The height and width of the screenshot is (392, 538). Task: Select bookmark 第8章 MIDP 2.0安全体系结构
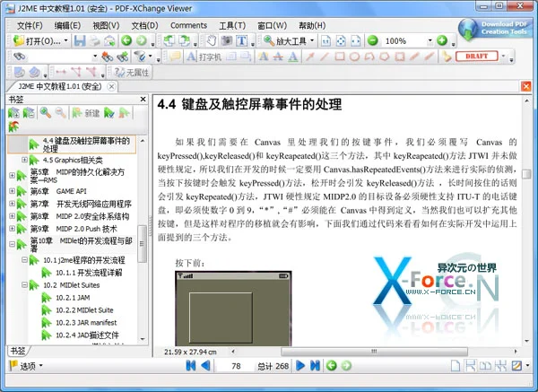[x=80, y=216]
